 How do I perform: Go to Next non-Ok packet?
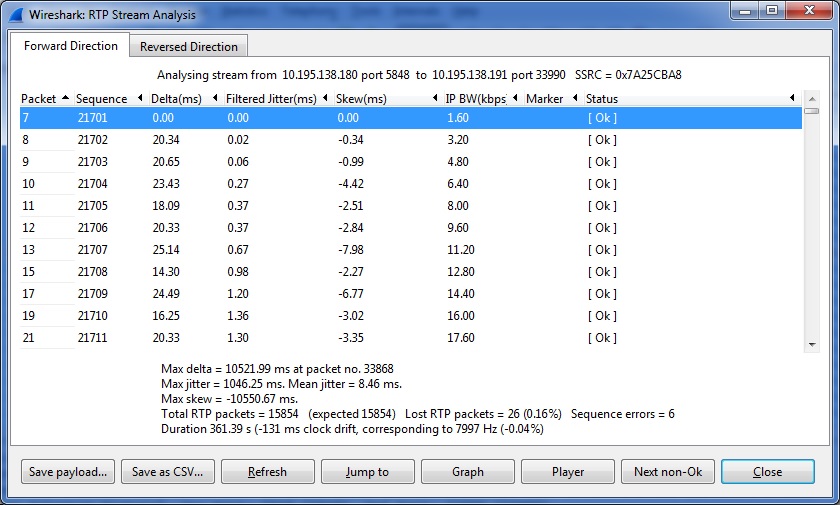coord(667,472)
